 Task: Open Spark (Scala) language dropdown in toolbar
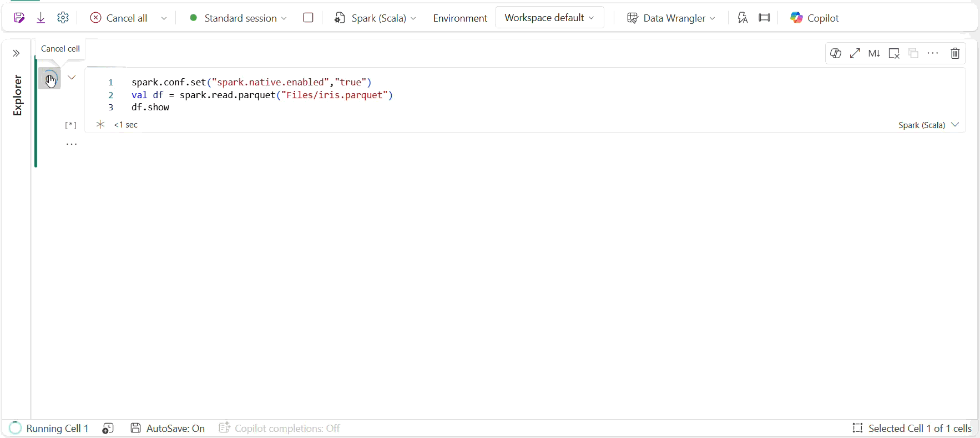[x=375, y=18]
